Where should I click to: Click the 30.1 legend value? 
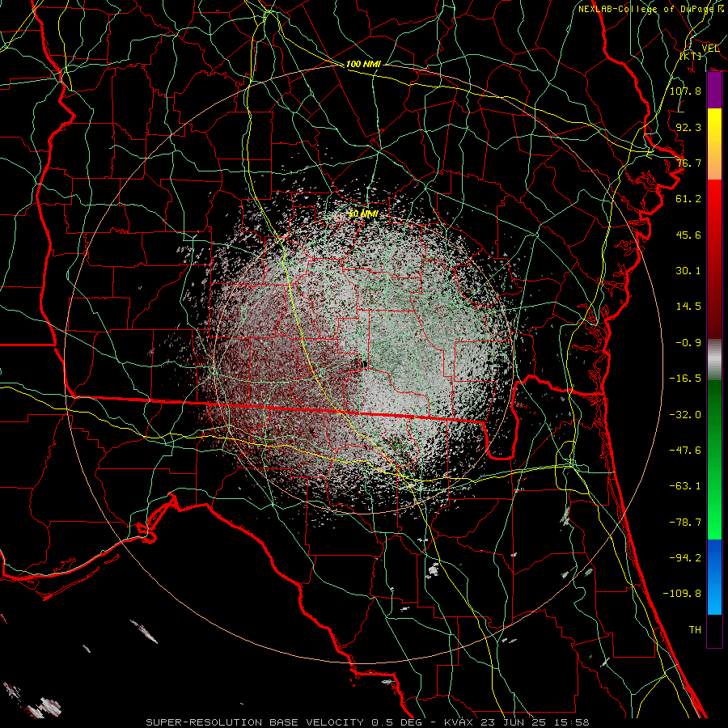688,271
